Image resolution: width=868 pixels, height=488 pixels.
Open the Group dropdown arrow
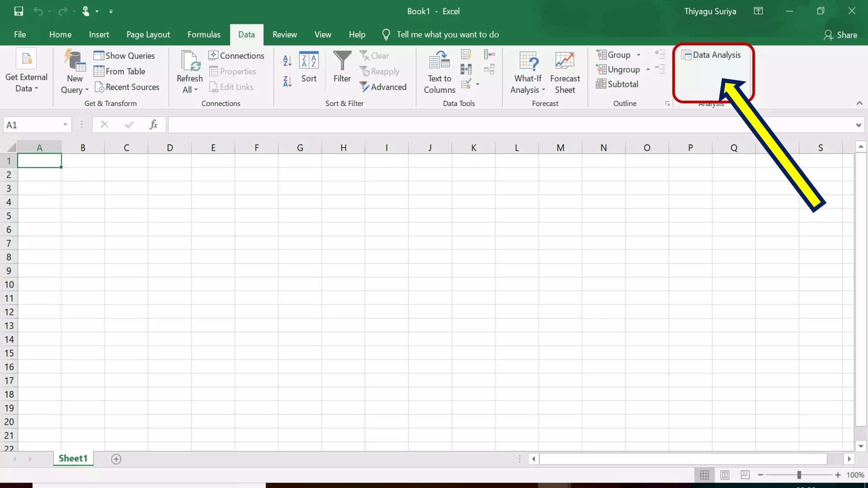[x=639, y=55]
